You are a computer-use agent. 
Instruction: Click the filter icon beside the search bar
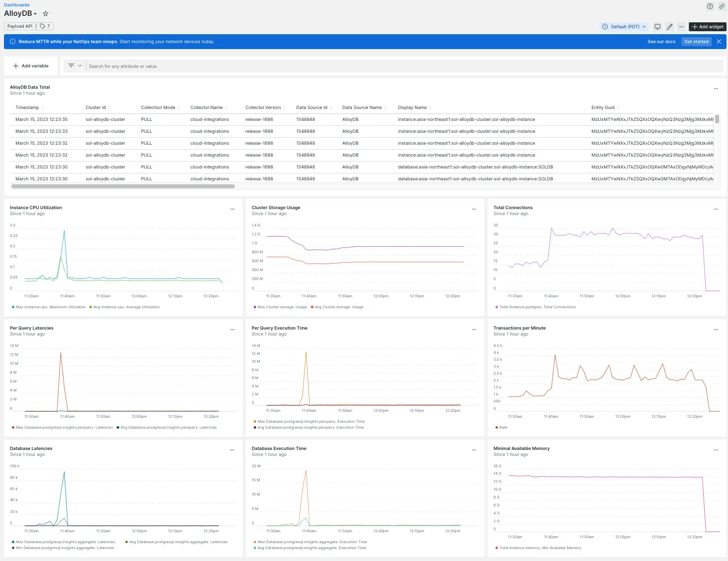point(71,65)
